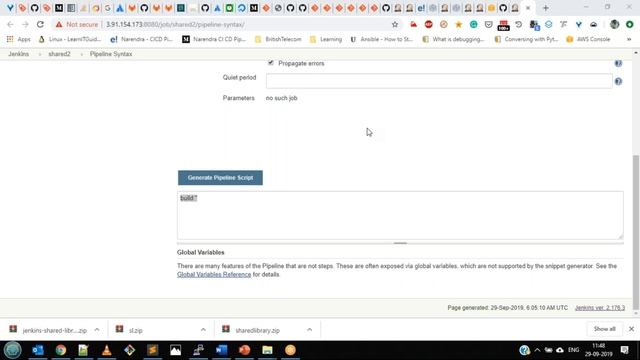Expand jenkins-shared-libr...zip download options
This screenshot has width=640, height=360.
(x=97, y=330)
